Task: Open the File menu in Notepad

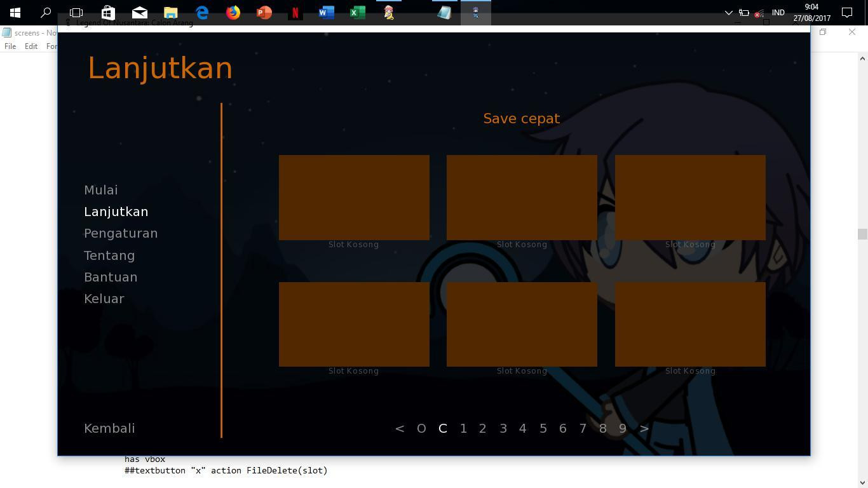Action: tap(10, 46)
